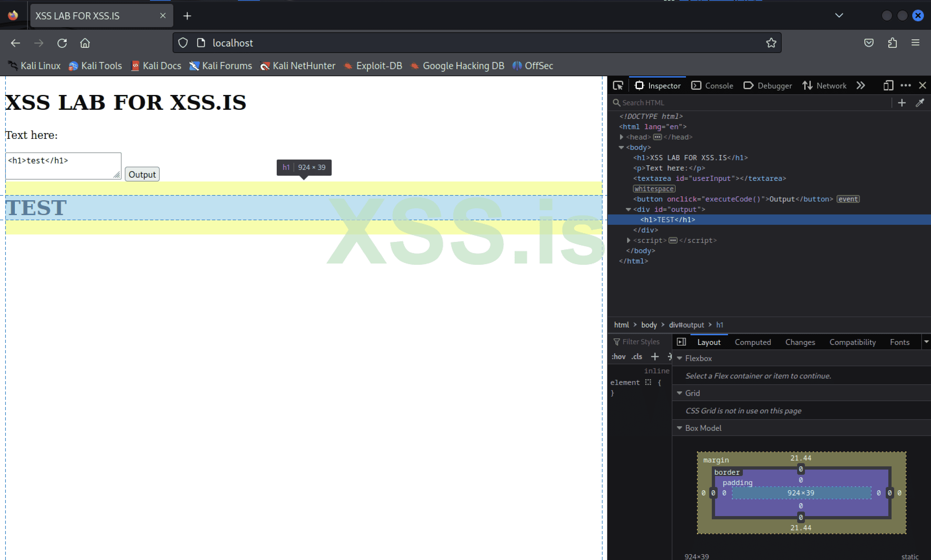Open Responsive Design Mode

(x=888, y=85)
